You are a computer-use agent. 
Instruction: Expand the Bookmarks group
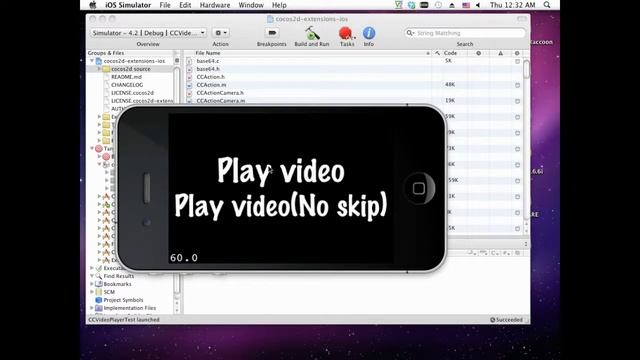[92, 284]
